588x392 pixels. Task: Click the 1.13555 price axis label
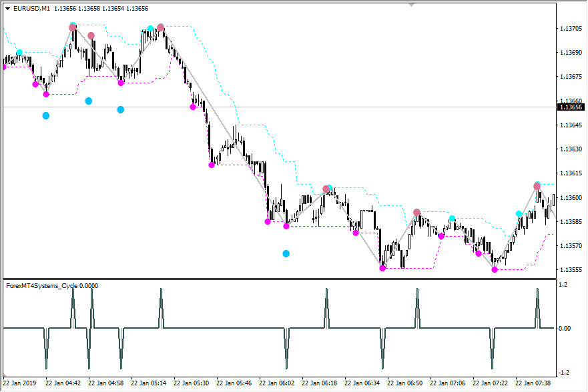pos(569,270)
